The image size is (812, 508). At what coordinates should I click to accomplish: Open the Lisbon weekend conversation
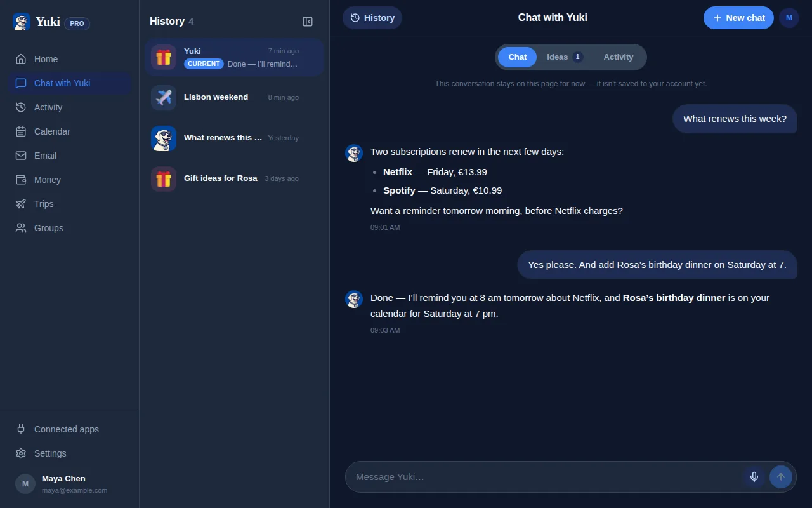(234, 97)
